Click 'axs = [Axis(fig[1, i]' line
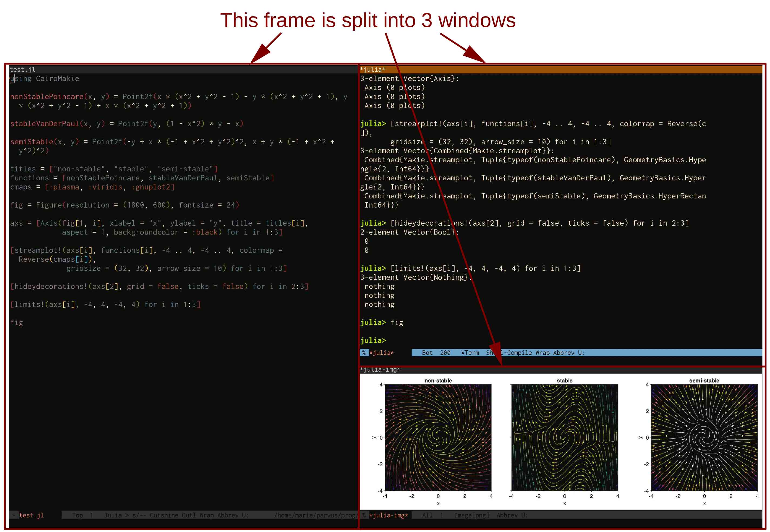Screen dimensions: 770x532 tap(159, 223)
